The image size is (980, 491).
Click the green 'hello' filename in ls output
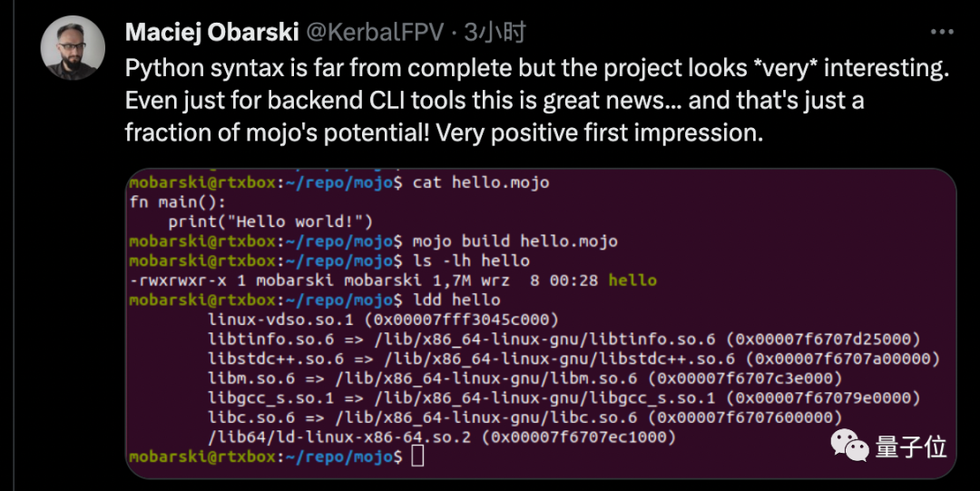click(x=632, y=280)
